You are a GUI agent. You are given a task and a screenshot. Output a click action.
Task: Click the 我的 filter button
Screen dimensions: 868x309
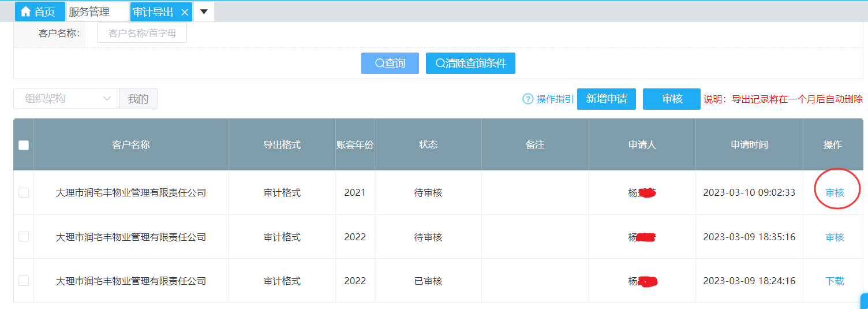pyautogui.click(x=138, y=99)
